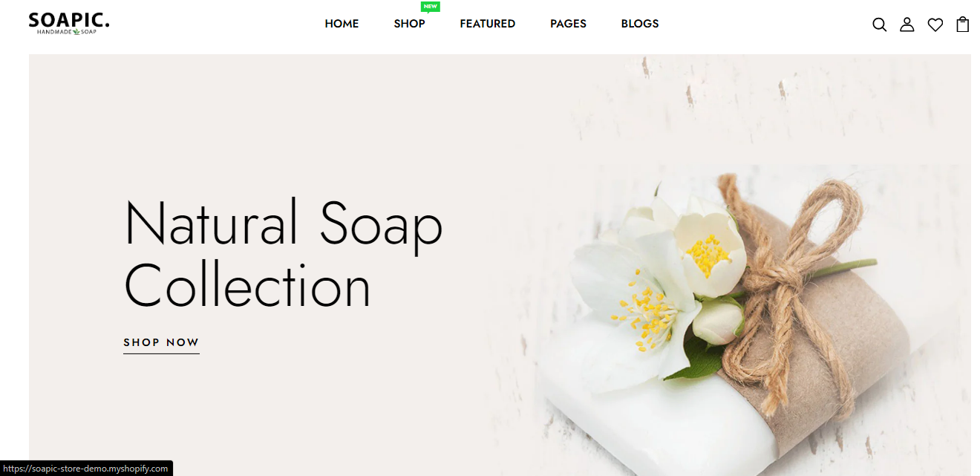This screenshot has height=476, width=980.
Task: Click the green NEW badge above Shop
Action: click(430, 7)
